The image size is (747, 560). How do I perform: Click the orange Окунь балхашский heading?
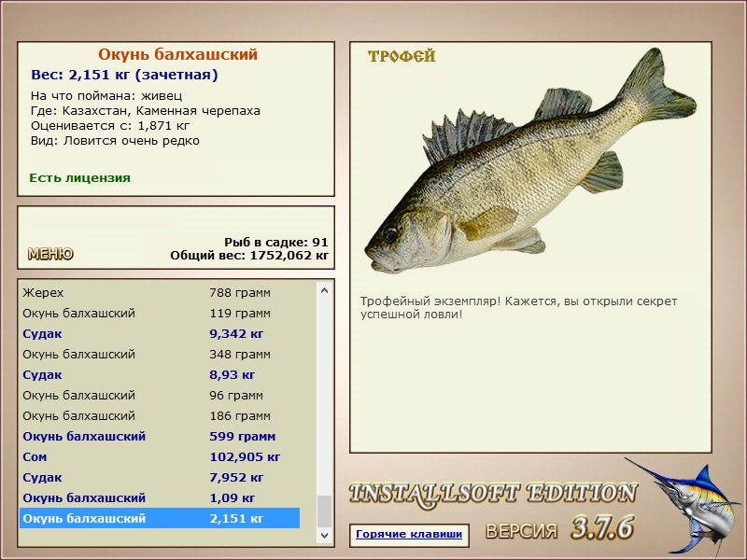pyautogui.click(x=177, y=54)
